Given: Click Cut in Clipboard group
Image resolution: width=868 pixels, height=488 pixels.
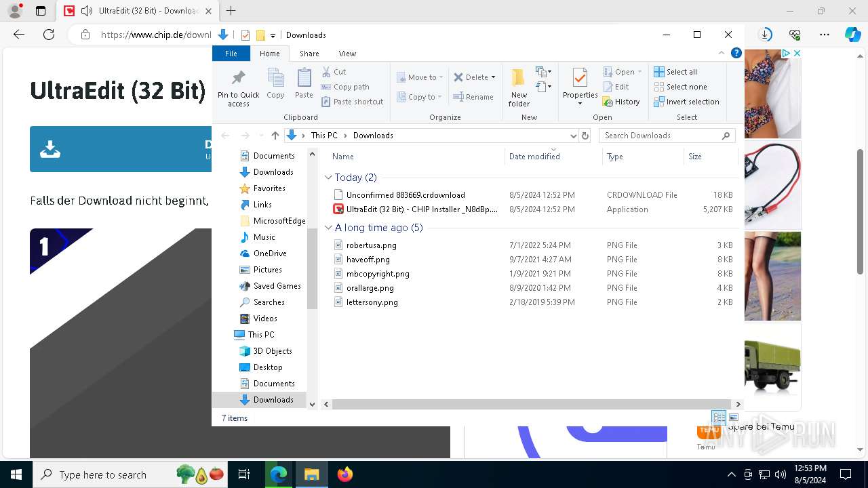Looking at the screenshot, I should [x=334, y=72].
